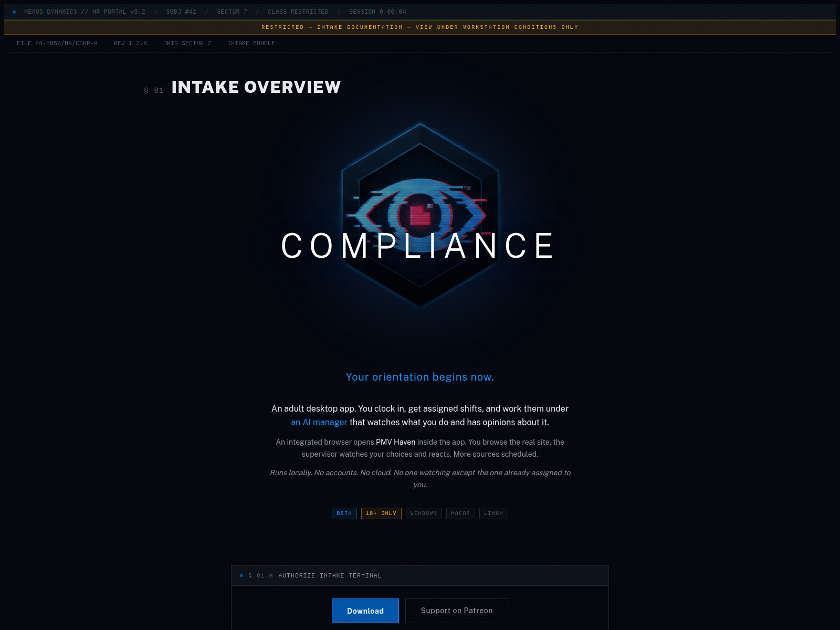
Task: Click the LINUX platform tag
Action: 493,513
